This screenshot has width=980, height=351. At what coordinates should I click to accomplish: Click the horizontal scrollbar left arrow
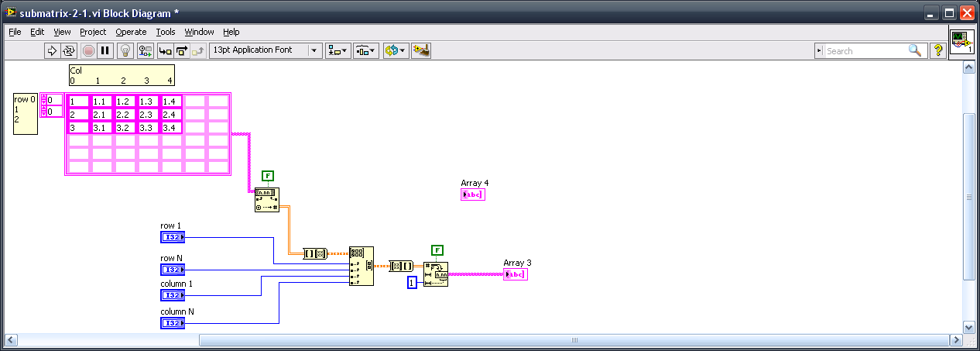point(12,340)
